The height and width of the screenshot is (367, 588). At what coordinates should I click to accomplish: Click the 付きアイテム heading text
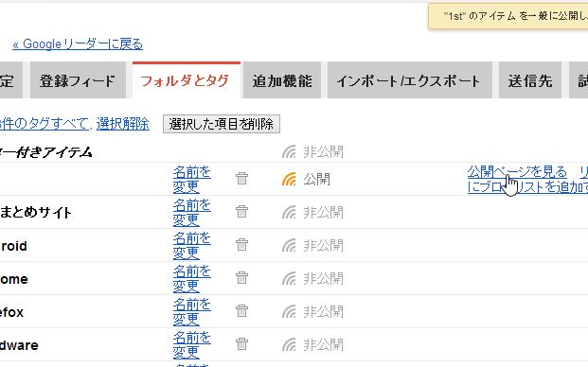(54, 152)
